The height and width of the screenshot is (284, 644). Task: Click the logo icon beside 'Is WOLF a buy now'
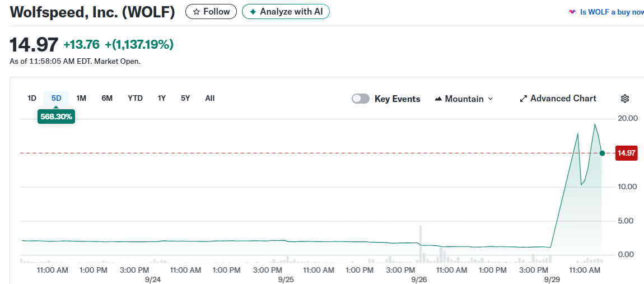pyautogui.click(x=572, y=12)
